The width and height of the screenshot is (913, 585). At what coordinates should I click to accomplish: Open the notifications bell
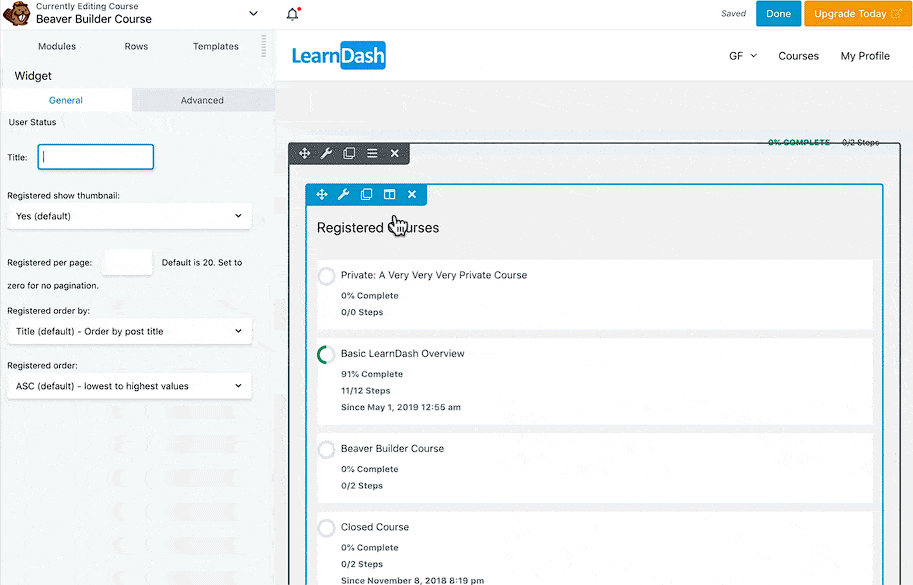[293, 14]
